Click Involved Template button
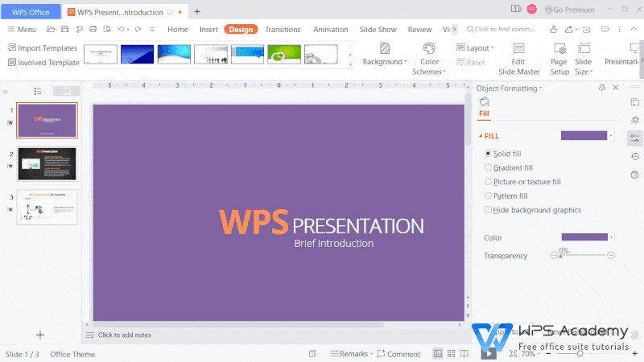The width and height of the screenshot is (644, 362). (43, 63)
